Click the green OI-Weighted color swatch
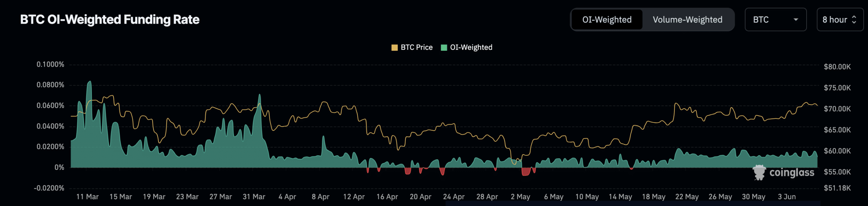The width and height of the screenshot is (868, 206). pyautogui.click(x=444, y=47)
